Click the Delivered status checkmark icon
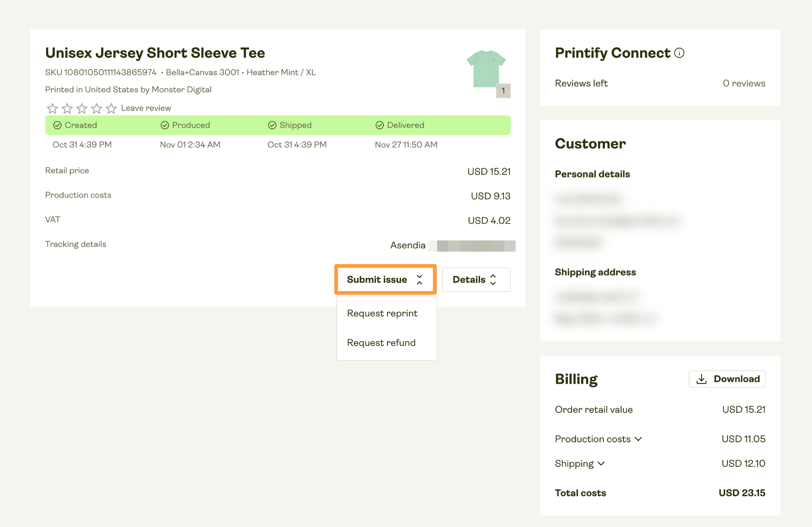 pyautogui.click(x=379, y=125)
